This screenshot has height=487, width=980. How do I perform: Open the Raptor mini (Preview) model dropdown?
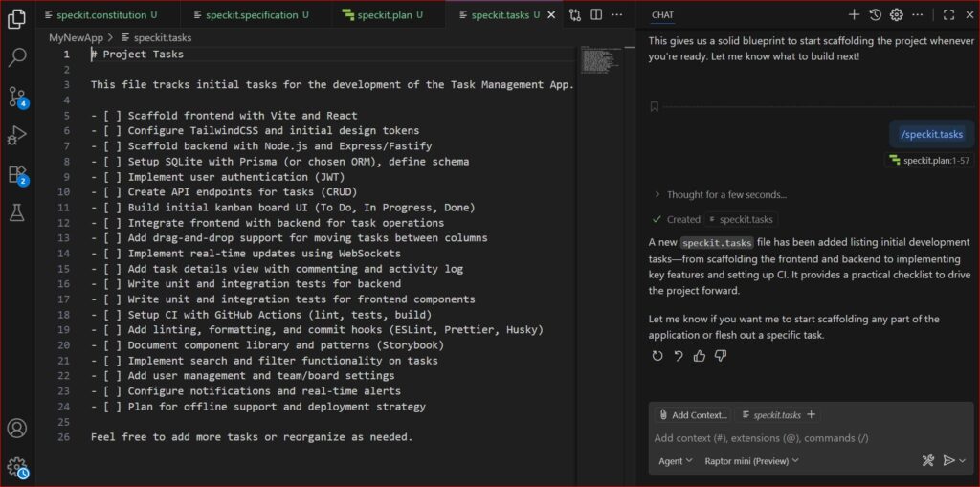click(x=751, y=461)
